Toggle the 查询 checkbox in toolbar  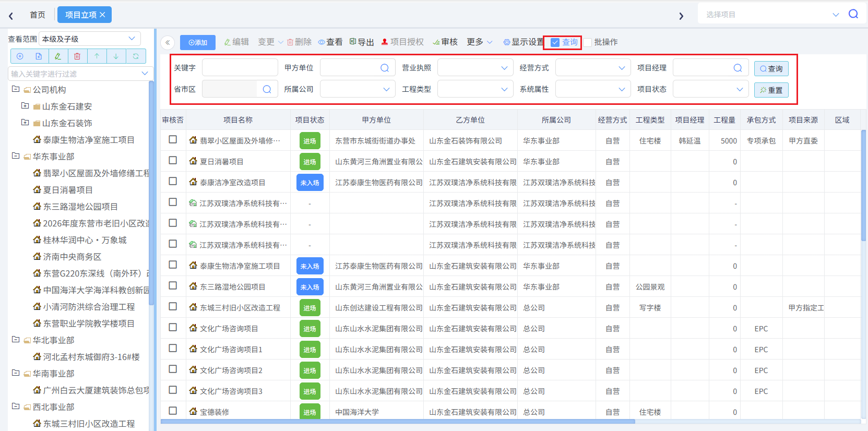[x=555, y=42]
